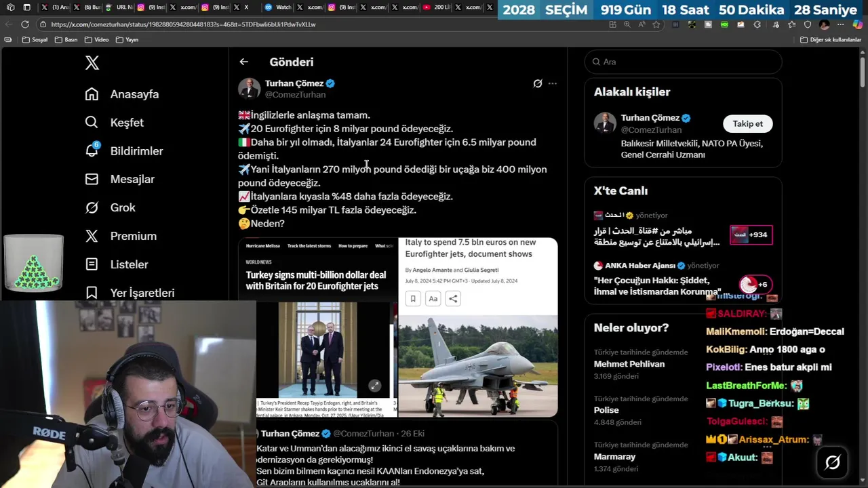
Task: Open the Sosyal bookmarks folder
Action: (x=35, y=40)
